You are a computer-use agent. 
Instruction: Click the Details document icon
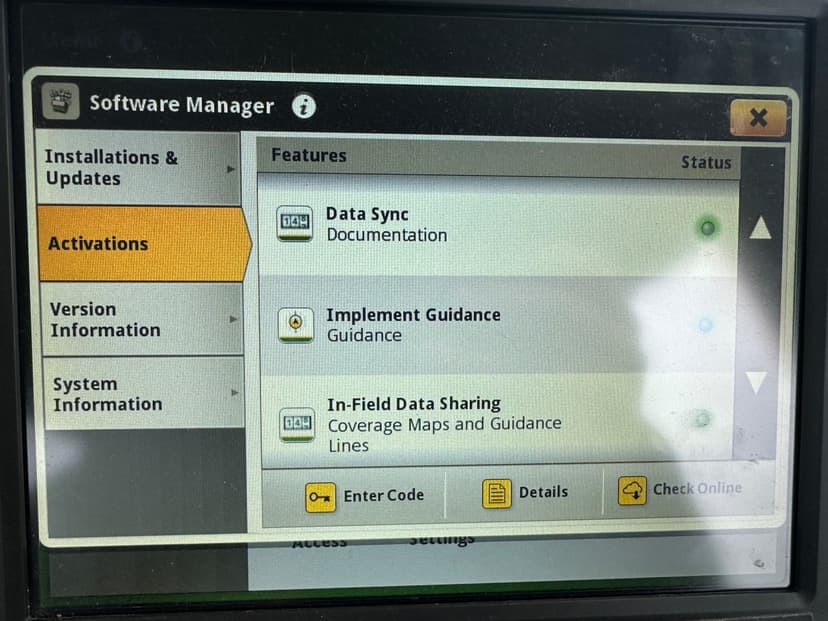497,493
